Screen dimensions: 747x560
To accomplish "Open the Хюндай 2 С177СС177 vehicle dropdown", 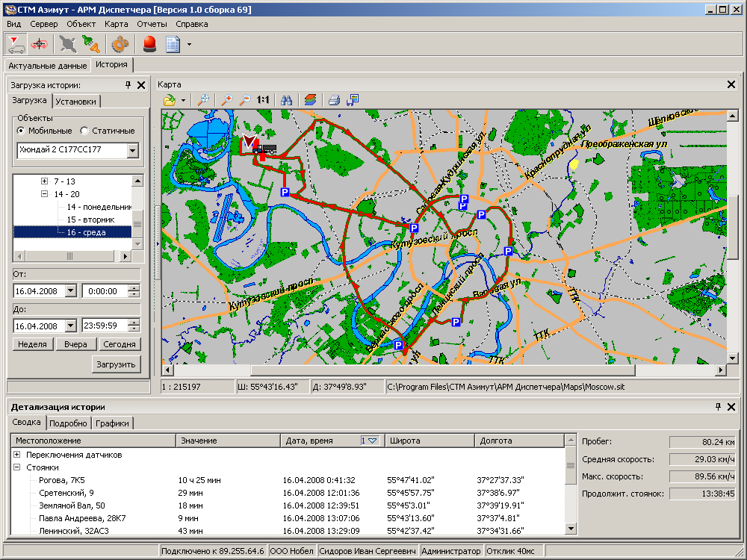I will (133, 151).
